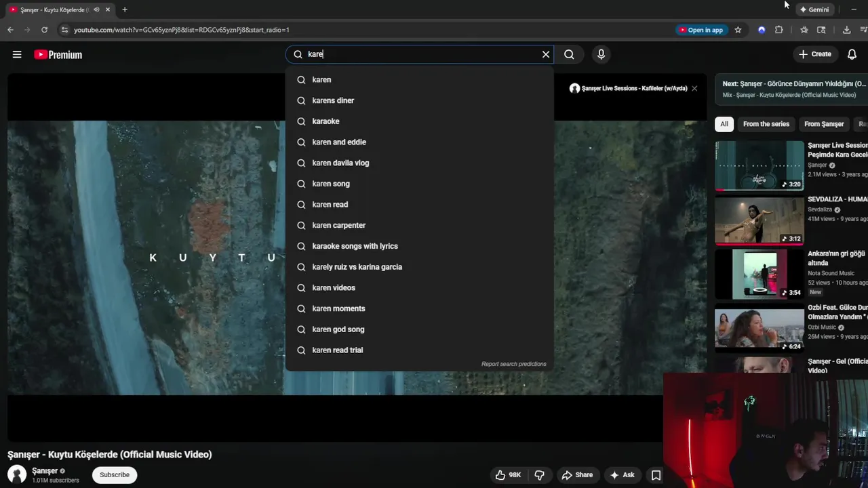Viewport: 868px width, 488px height.
Task: Open Gemini in Chrome
Action: 814,9
